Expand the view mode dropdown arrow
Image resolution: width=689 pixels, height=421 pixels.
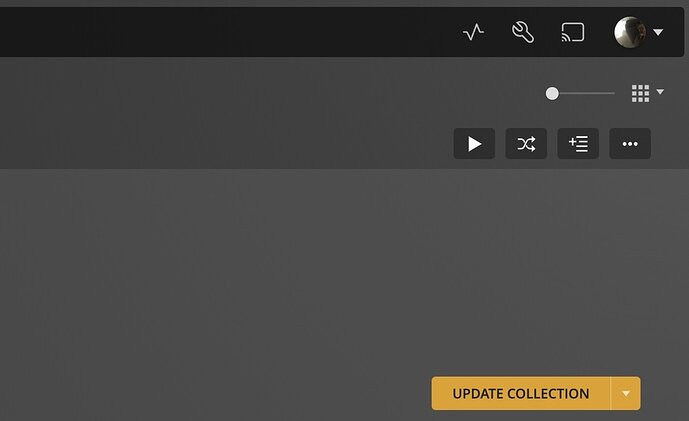click(660, 91)
